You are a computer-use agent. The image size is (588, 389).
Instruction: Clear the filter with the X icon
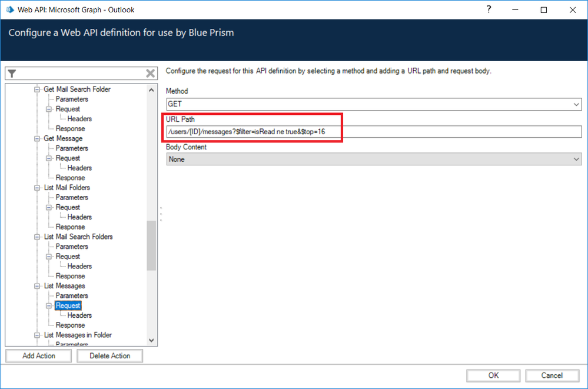pyautogui.click(x=150, y=74)
